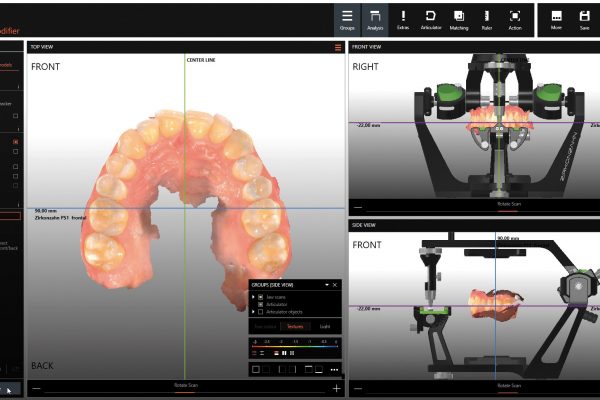Screen dimensions: 600x400
Task: Toggle the Jaw scans checkbox
Action: tap(261, 298)
